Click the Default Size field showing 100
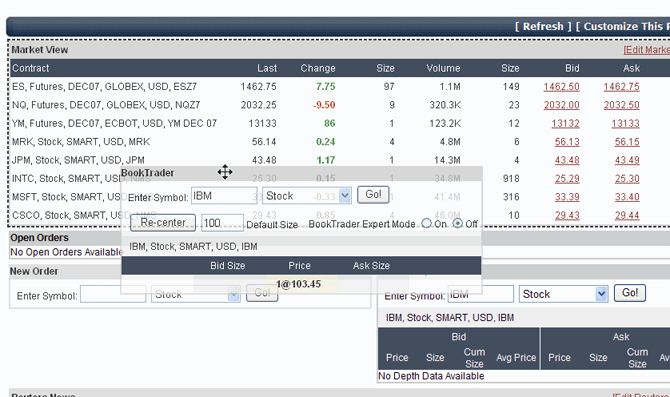 click(x=222, y=223)
